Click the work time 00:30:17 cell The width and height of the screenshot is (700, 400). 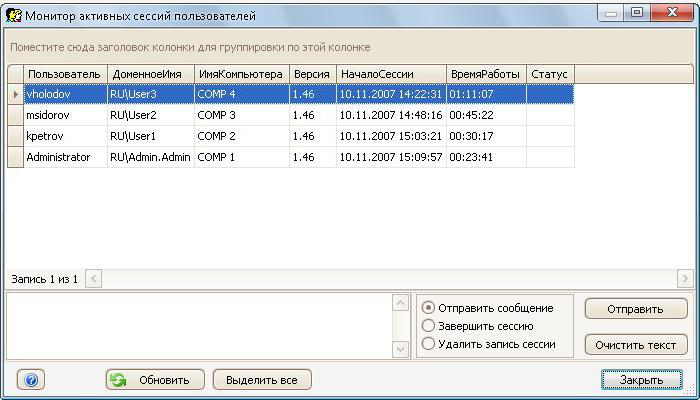tap(487, 136)
